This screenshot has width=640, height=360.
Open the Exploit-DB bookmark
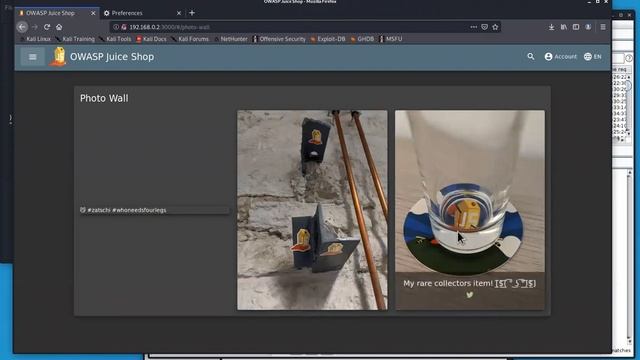328,39
